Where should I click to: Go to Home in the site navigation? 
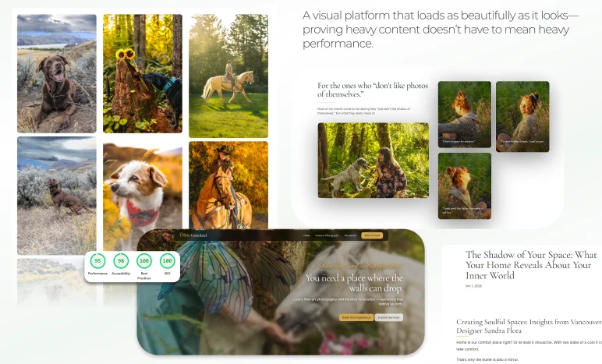point(306,235)
